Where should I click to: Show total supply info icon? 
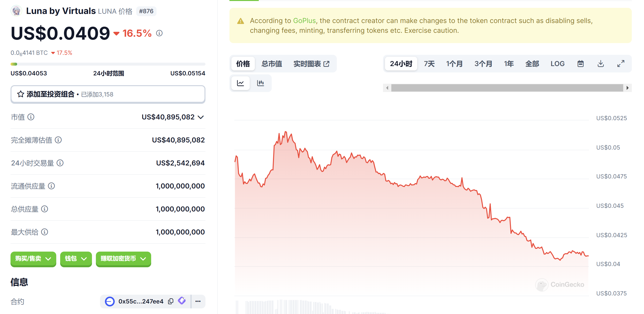tap(45, 209)
